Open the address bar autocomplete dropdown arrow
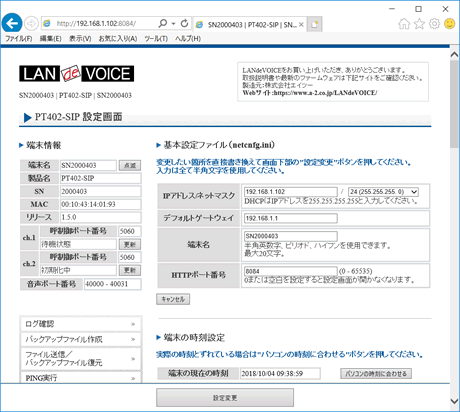 pos(173,24)
